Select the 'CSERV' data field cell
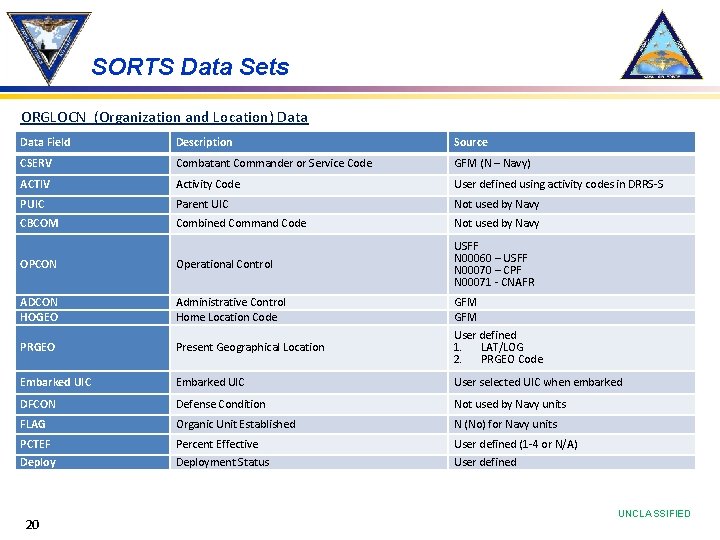This screenshot has height=540, width=720. pos(92,164)
